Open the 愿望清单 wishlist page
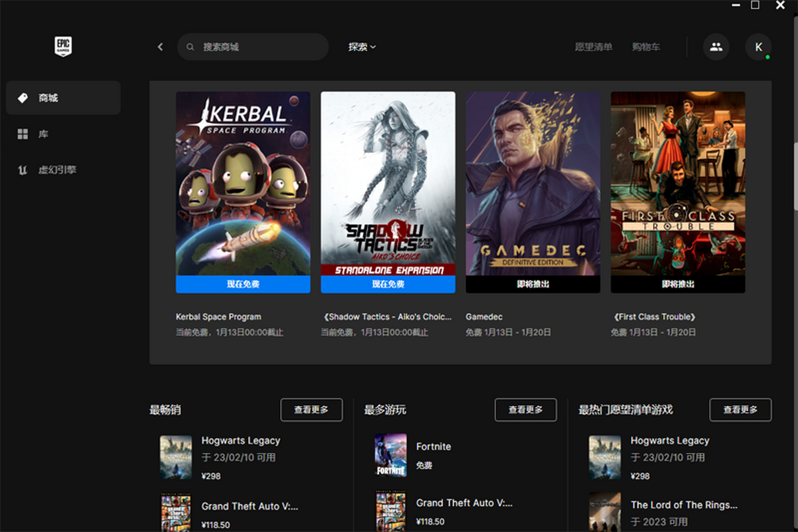Viewport: 798px width, 532px height. click(593, 47)
